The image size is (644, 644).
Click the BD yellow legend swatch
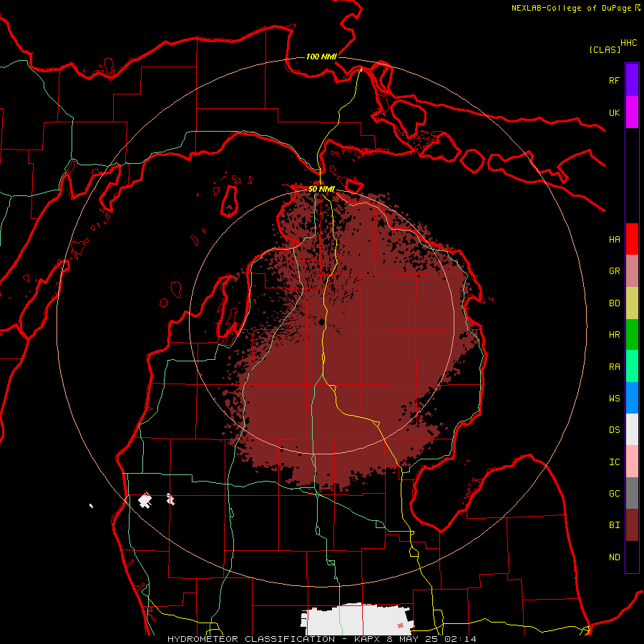tap(632, 303)
